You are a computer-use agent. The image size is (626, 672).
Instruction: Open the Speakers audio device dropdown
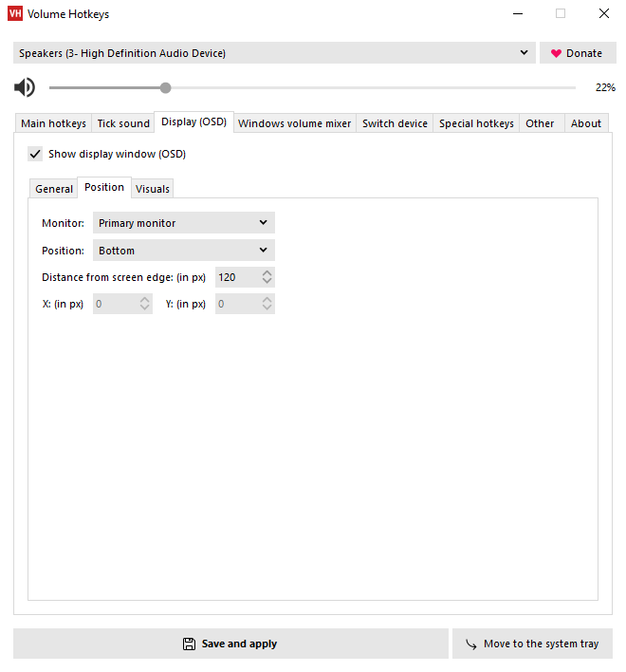(275, 53)
